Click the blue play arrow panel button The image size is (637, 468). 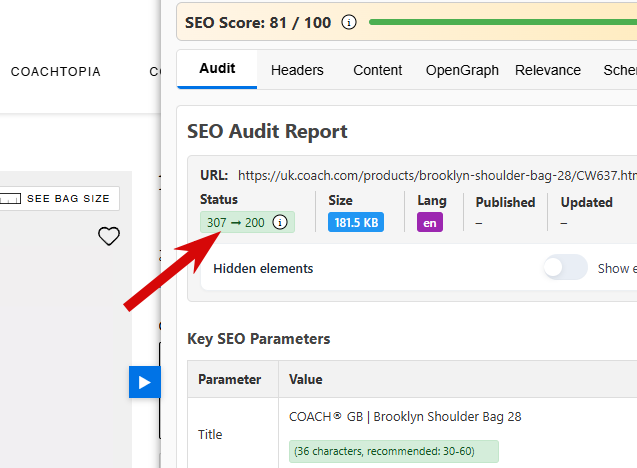[144, 382]
